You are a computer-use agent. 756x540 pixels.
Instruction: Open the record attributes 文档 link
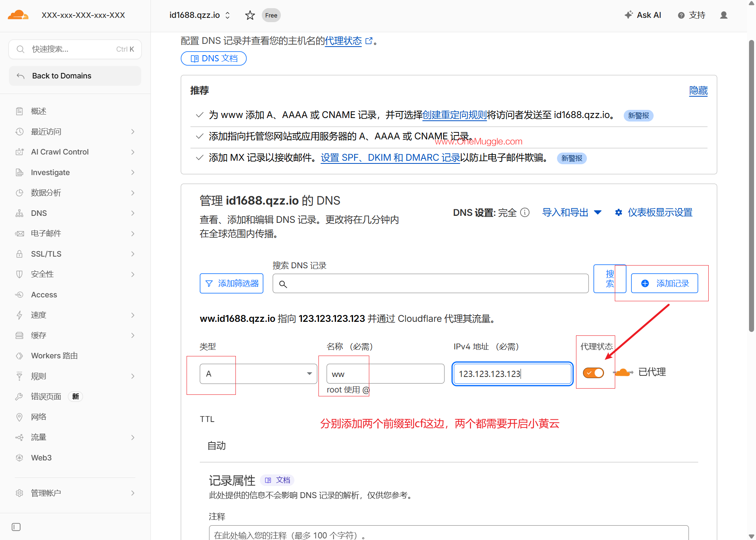(x=277, y=480)
